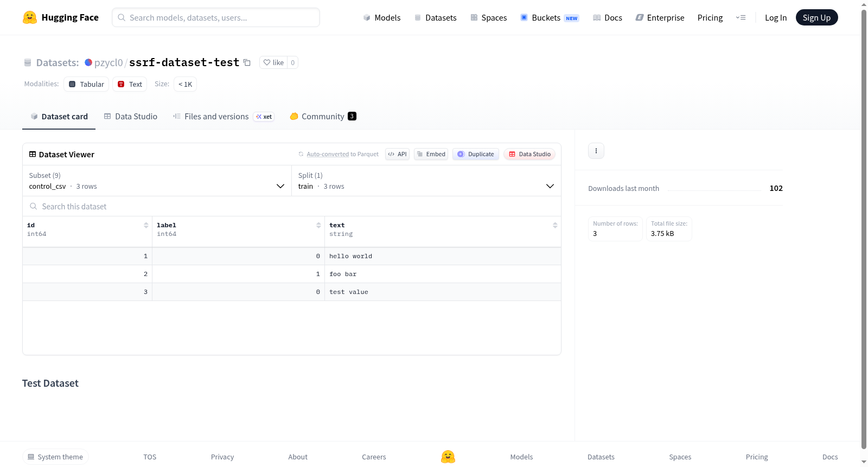Click the API button in Dataset Viewer
868x467 pixels.
397,154
